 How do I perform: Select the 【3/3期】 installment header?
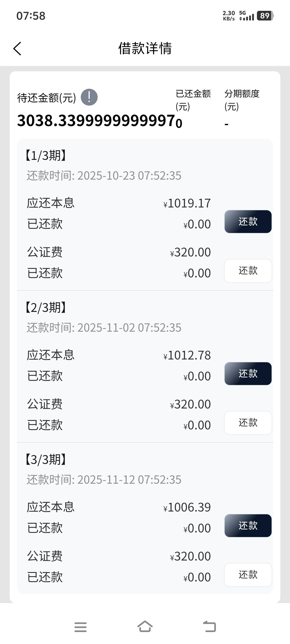click(46, 460)
